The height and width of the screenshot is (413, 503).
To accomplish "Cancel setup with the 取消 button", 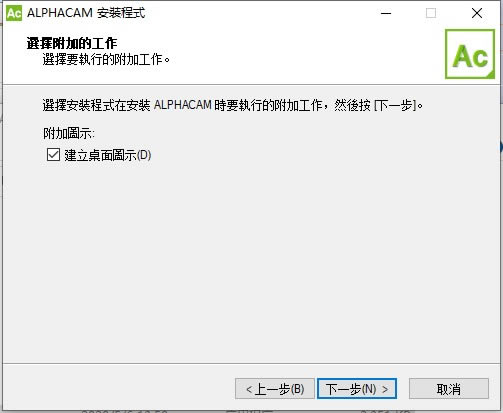I will pos(449,389).
